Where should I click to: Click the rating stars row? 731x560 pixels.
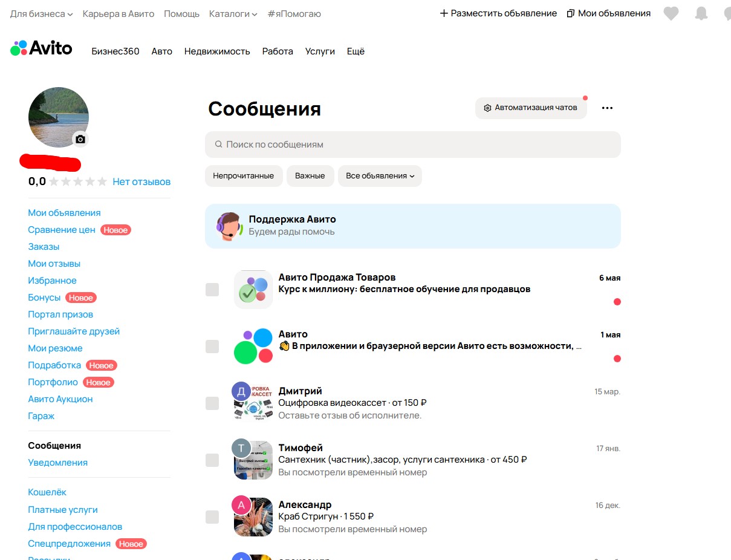78,181
